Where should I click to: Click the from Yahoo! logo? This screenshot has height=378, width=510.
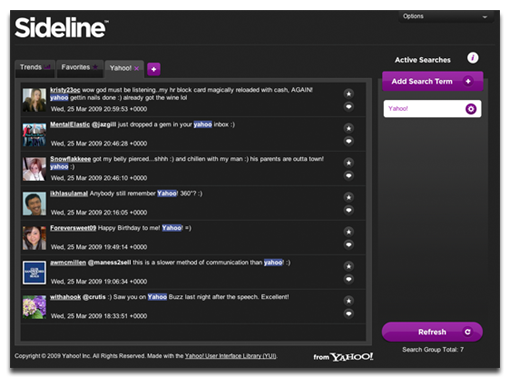[343, 357]
